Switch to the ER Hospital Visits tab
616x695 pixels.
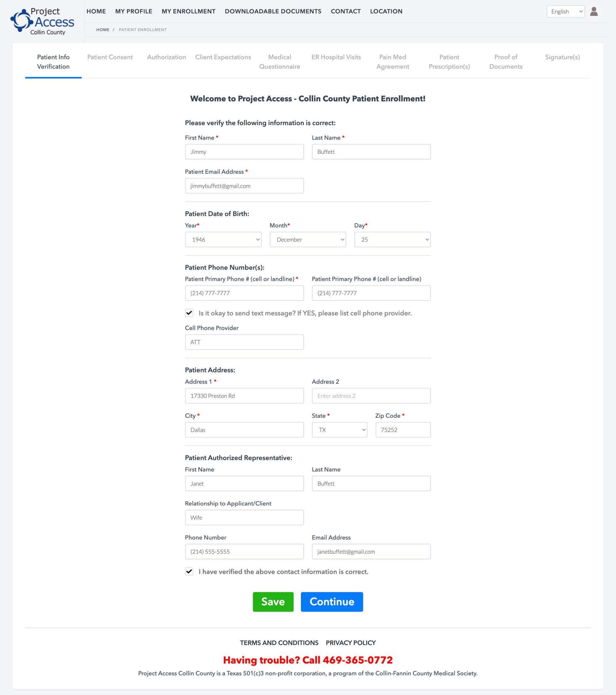click(336, 57)
